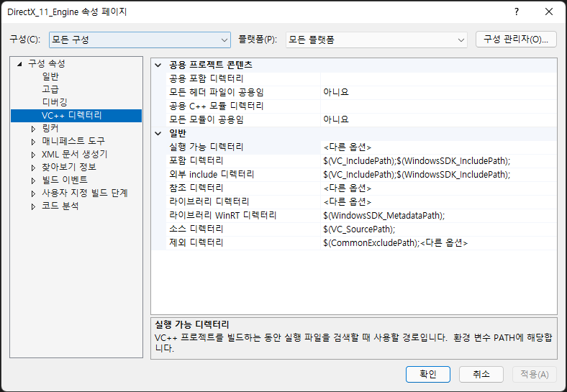Image resolution: width=567 pixels, height=392 pixels.
Task: Click the $(WindowsSDK_MetadataPath); value
Action: point(439,216)
